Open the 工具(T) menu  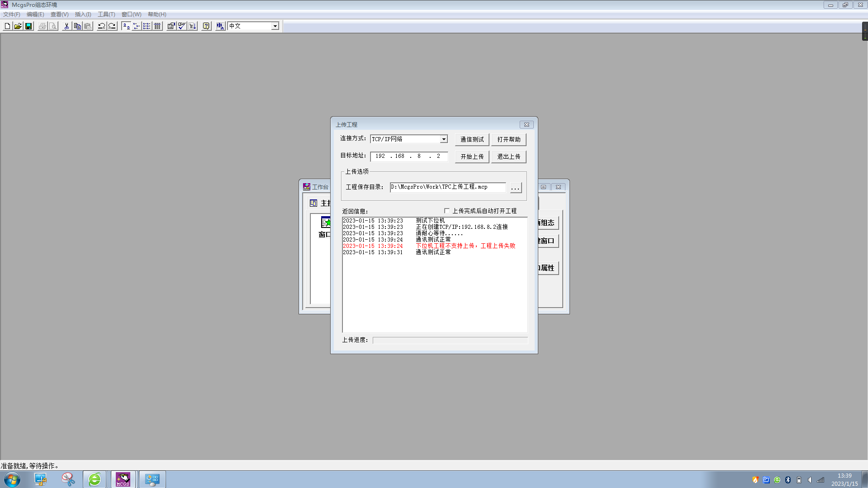(106, 14)
